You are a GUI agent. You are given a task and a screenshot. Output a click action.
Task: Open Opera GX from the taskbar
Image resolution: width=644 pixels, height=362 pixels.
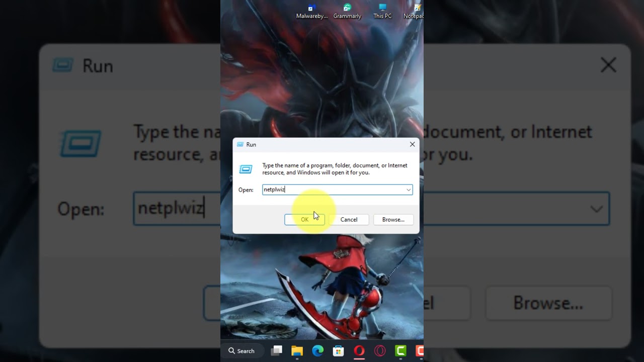point(380,351)
